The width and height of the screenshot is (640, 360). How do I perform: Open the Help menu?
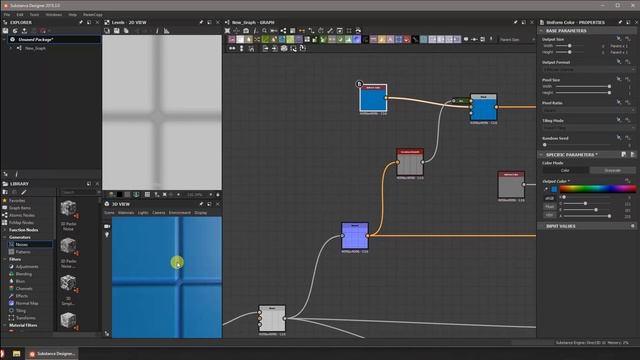[73, 14]
